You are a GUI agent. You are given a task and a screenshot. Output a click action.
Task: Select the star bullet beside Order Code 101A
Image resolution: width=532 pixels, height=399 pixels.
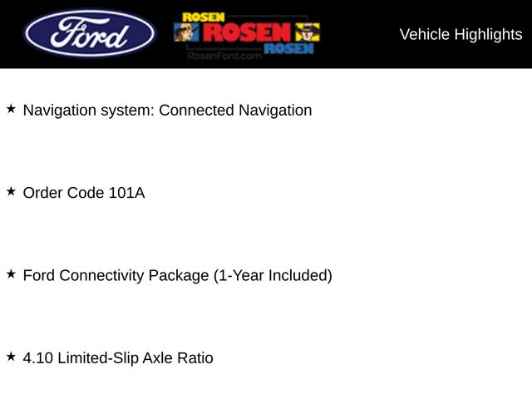point(12,192)
